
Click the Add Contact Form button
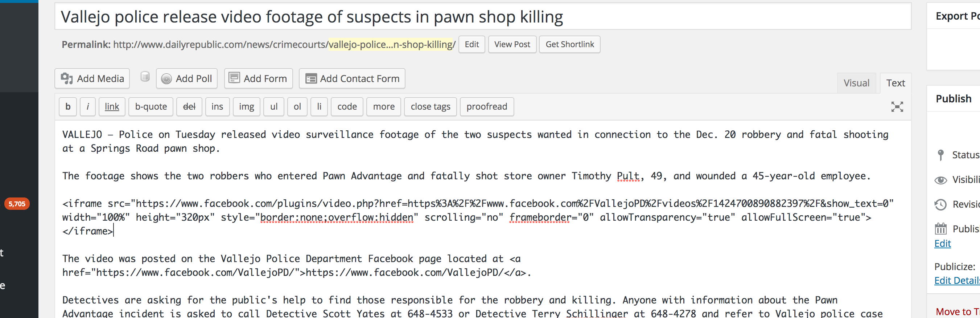pos(352,78)
